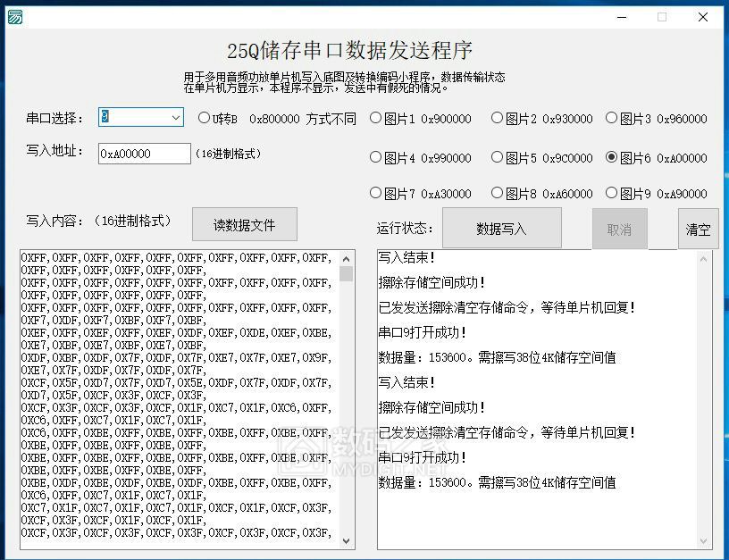This screenshot has height=560, width=729.
Task: Select 图片1 0x900000
Action: (x=376, y=118)
